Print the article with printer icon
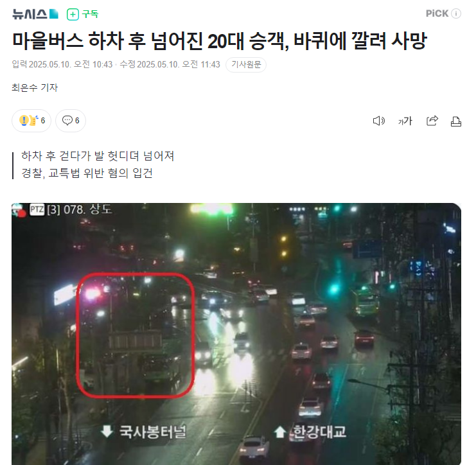This screenshot has height=465, width=476. 455,121
